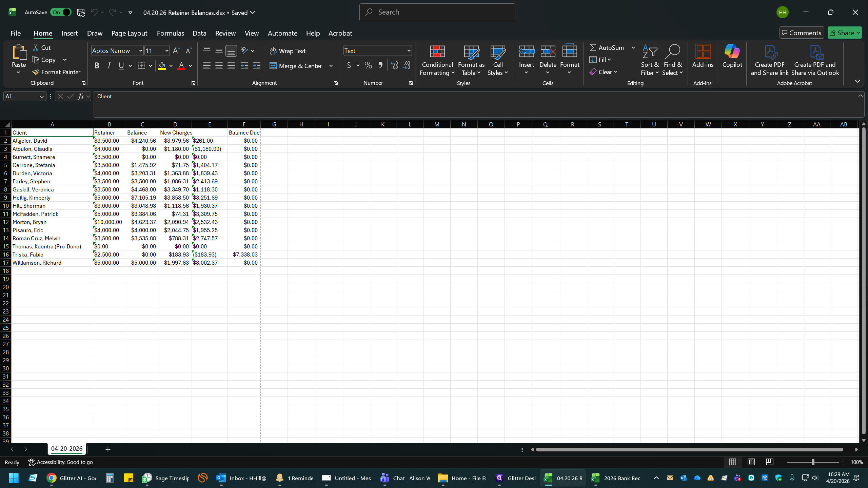Open the Formulas ribbon tab

click(x=170, y=33)
